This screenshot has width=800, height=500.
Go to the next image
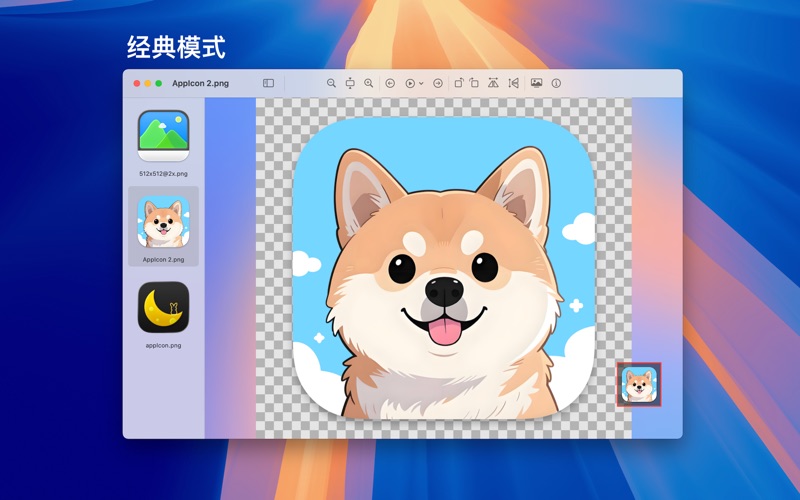438,84
